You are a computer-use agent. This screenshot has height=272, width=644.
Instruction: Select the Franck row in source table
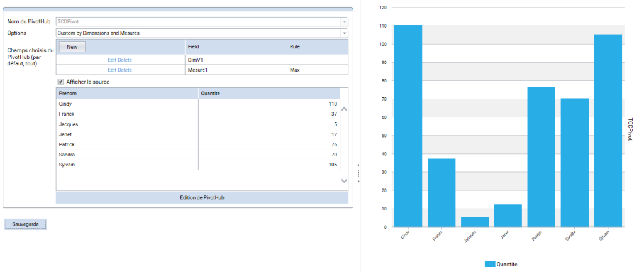(x=198, y=114)
